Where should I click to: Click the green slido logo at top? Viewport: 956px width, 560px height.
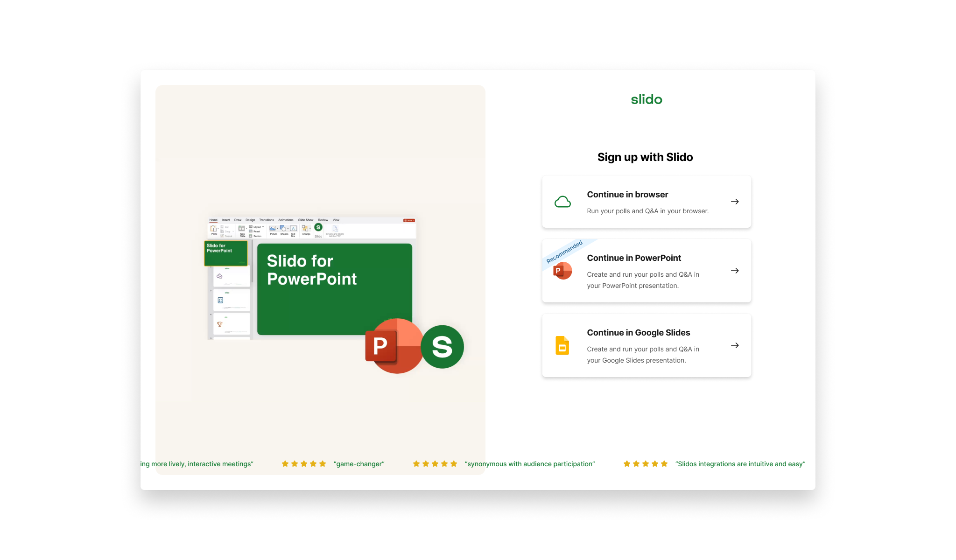point(646,99)
